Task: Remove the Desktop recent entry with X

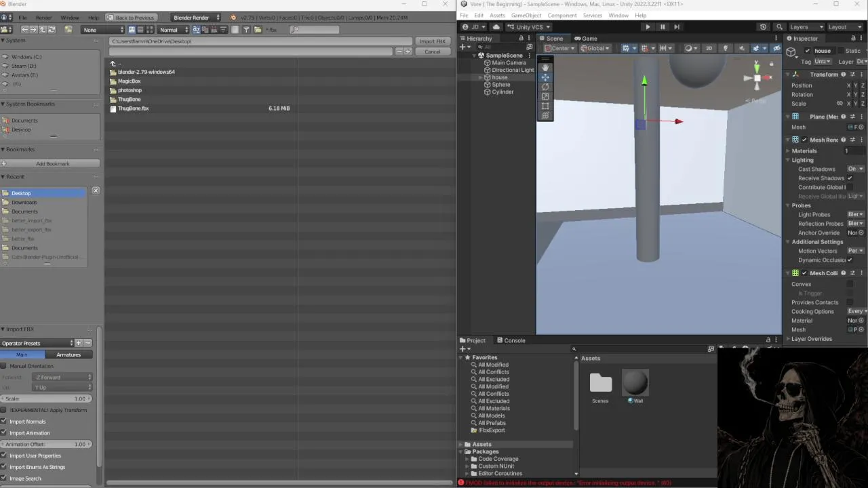Action: point(96,190)
